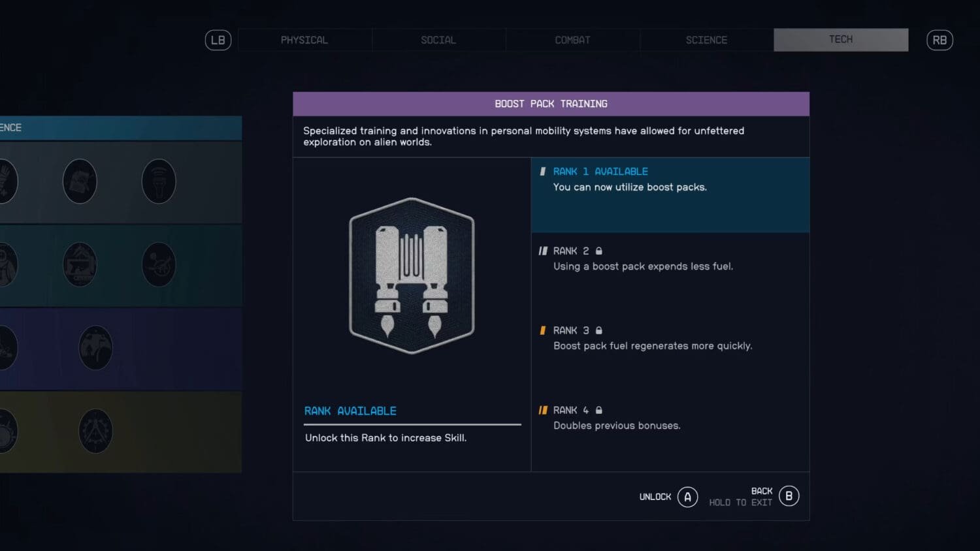Click "Unlock this Rank to increase Skill."
980x551 pixels.
[x=385, y=438]
